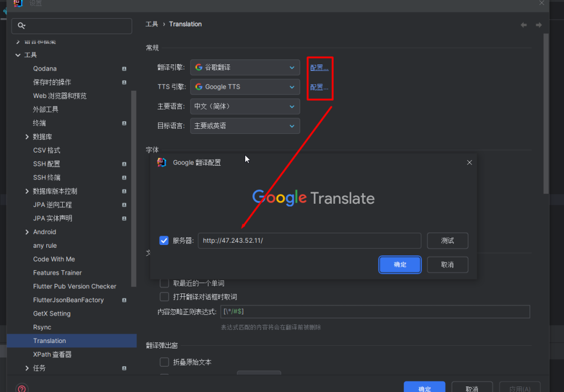Click the 工具 breadcrumb link
The width and height of the screenshot is (564, 392).
point(151,24)
